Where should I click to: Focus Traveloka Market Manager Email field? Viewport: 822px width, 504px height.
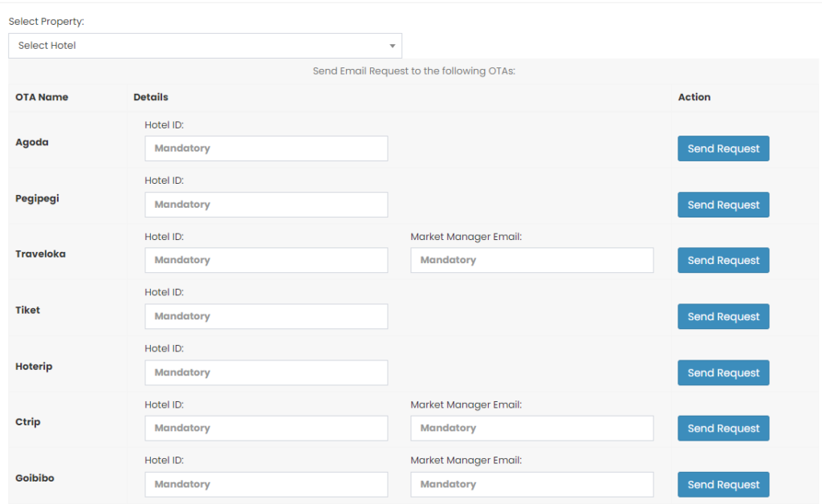532,260
